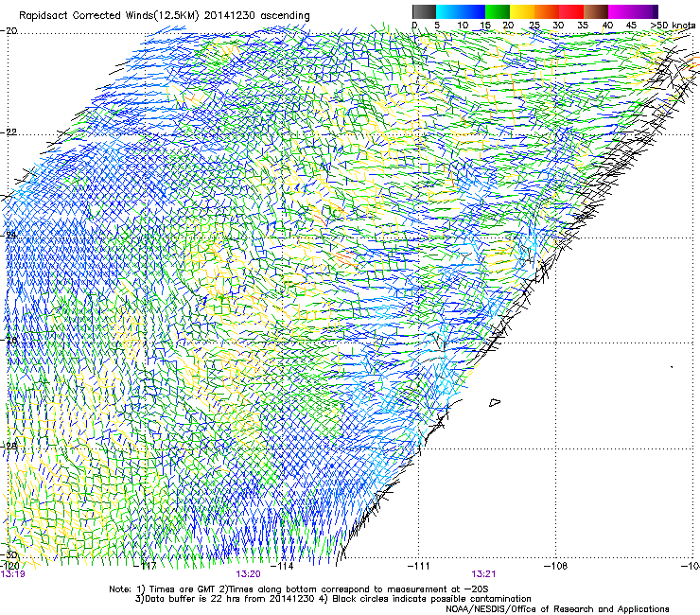Click the orange 25–30 knots color segment
The image size is (700, 615).
(x=547, y=11)
